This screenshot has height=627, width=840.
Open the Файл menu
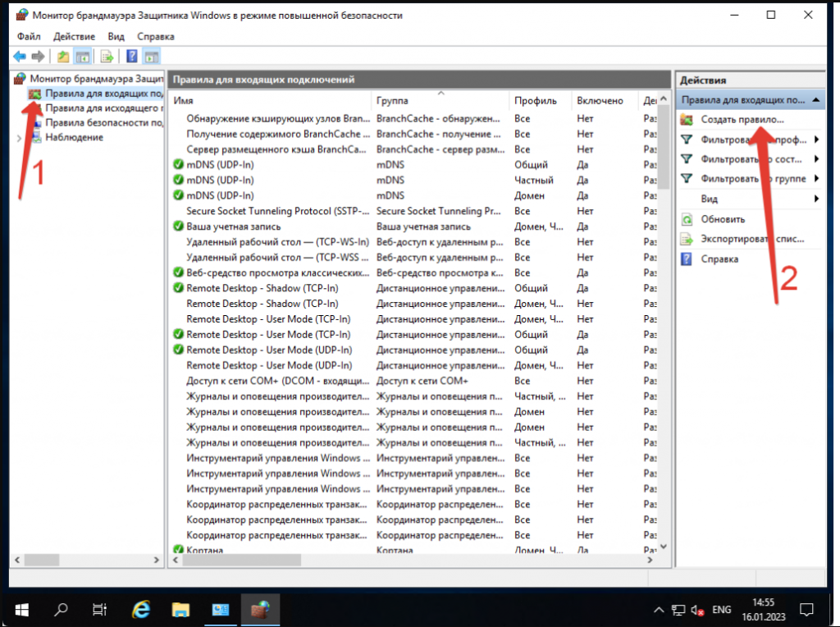tap(29, 36)
